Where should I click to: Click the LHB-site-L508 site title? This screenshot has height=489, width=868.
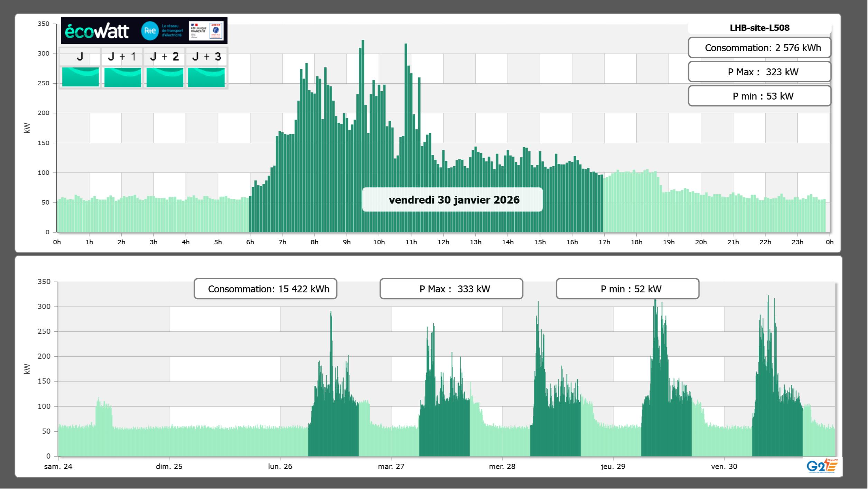759,28
